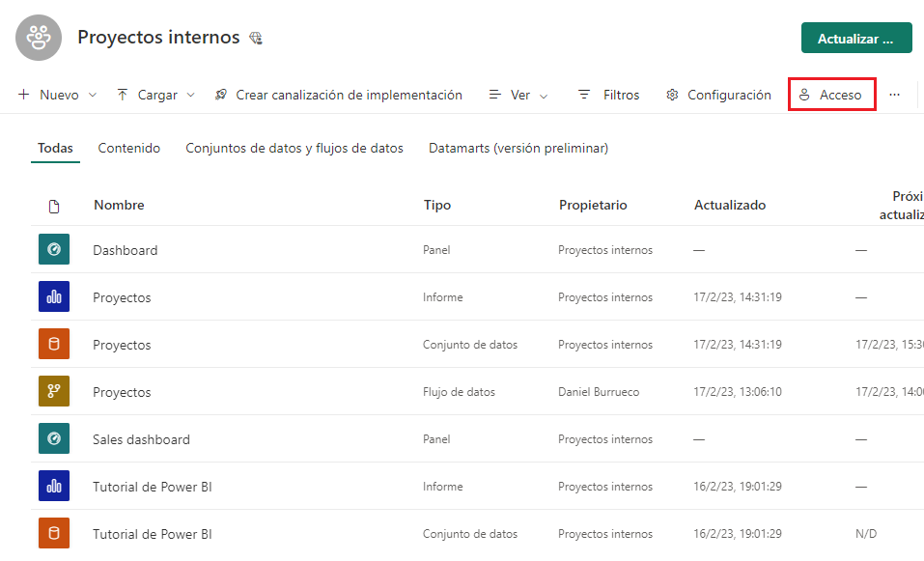Screen dimensions: 924x561
Task: Click the Dashboard panel icon
Action: tap(54, 250)
